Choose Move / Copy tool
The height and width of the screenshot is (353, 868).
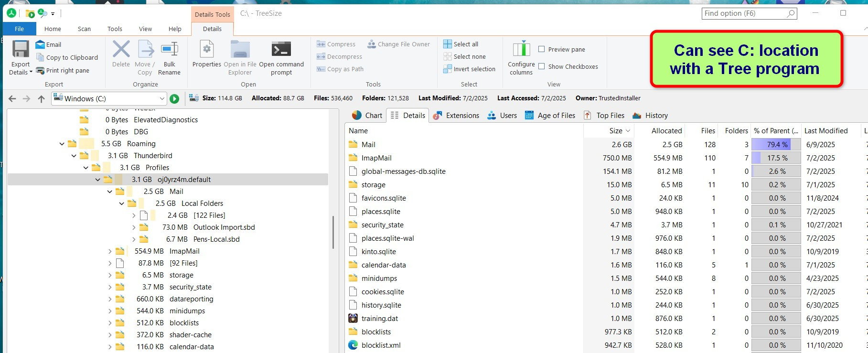(x=145, y=58)
